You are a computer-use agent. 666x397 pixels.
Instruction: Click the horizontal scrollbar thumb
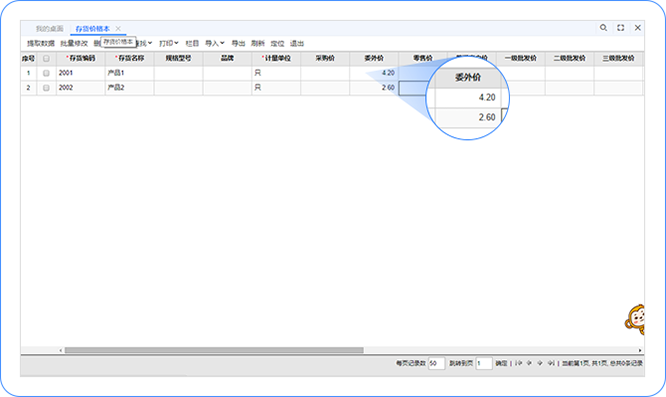214,350
